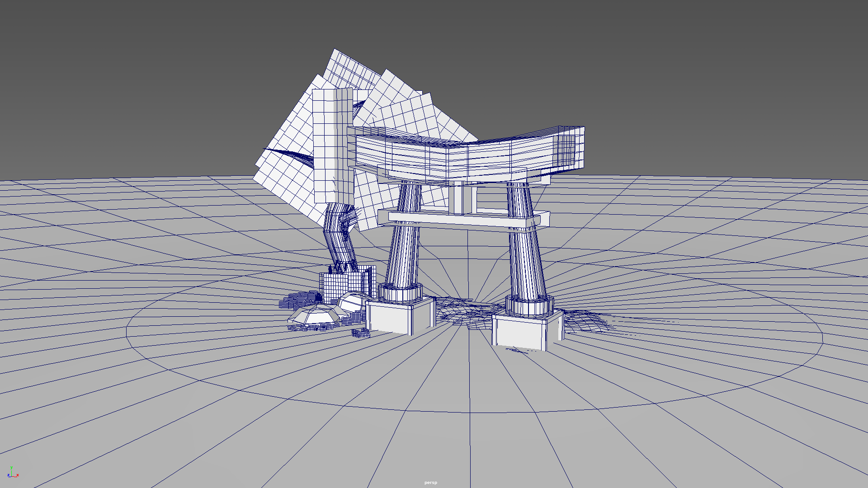Click the right pillar's square pedestal block
The width and height of the screenshot is (868, 488).
tap(519, 332)
